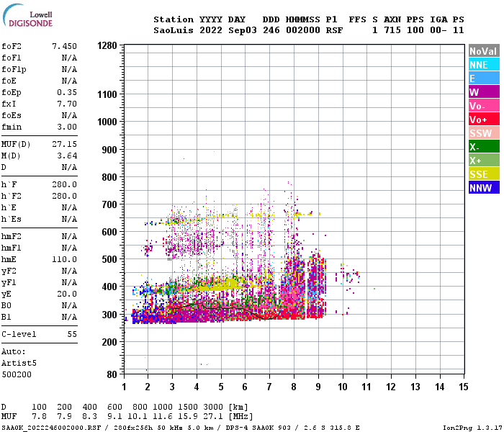
Task: Click the 400 km height axis label
Action: (109, 287)
